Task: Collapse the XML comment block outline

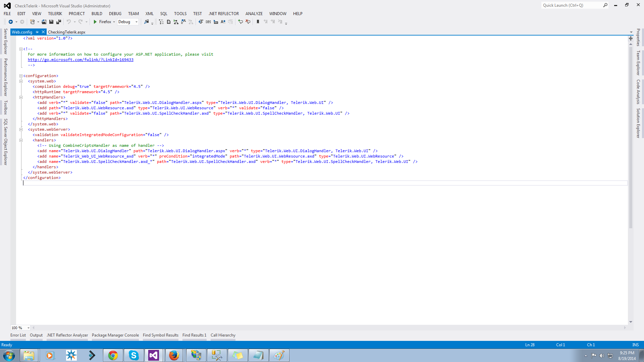Action: pyautogui.click(x=21, y=49)
